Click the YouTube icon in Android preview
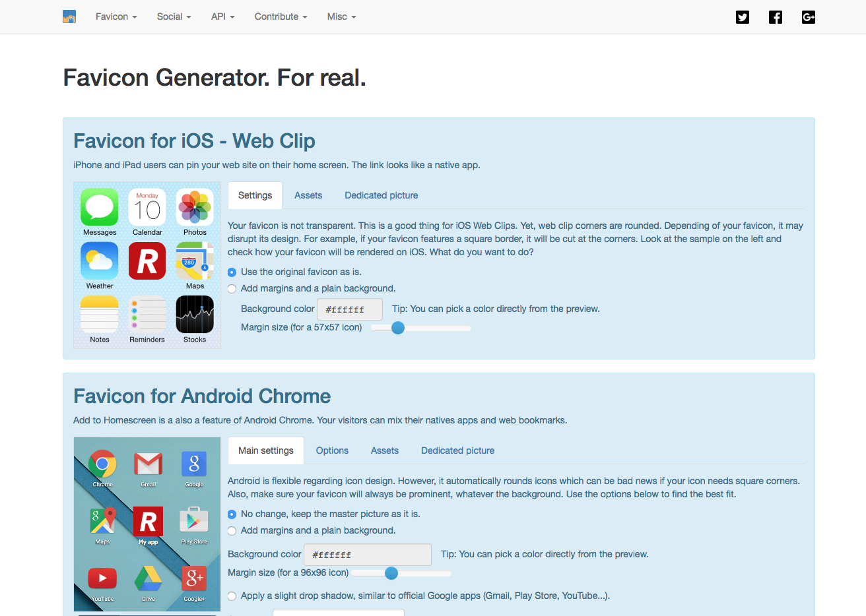 [102, 578]
